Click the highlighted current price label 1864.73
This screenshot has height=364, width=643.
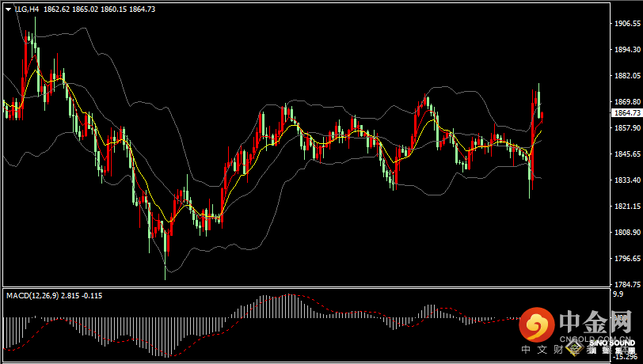coord(627,112)
